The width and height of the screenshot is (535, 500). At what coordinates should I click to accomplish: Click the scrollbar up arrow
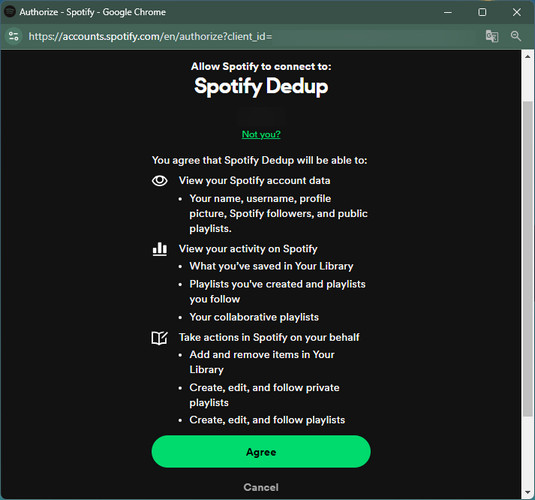[x=527, y=56]
